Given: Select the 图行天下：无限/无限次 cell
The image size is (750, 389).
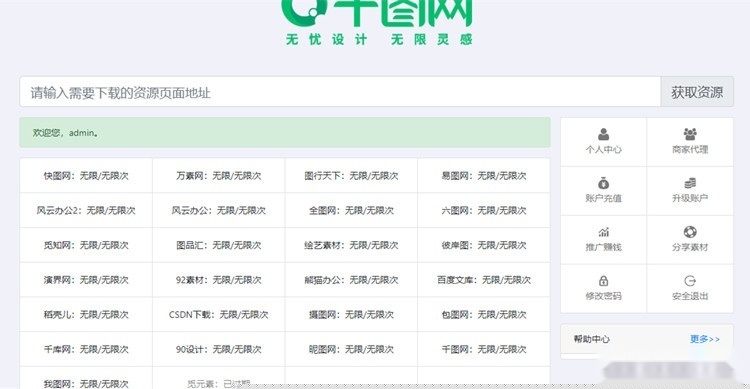Looking at the screenshot, I should tap(351, 176).
